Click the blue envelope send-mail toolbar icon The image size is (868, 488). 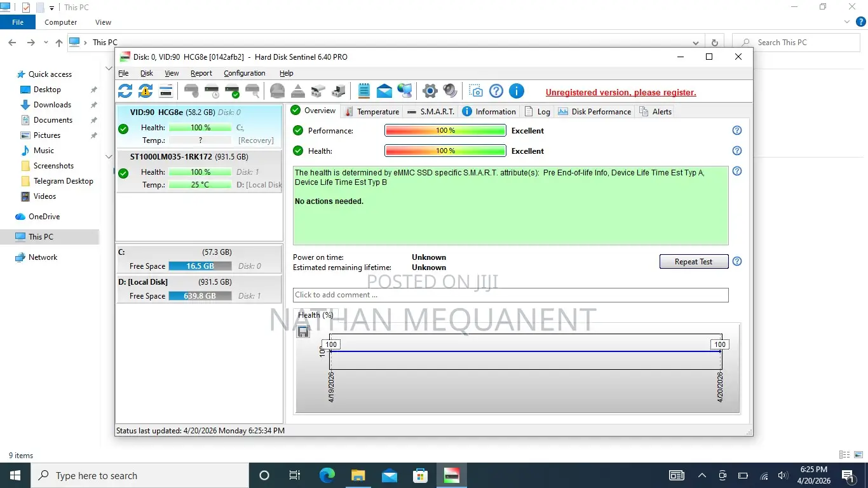384,91
